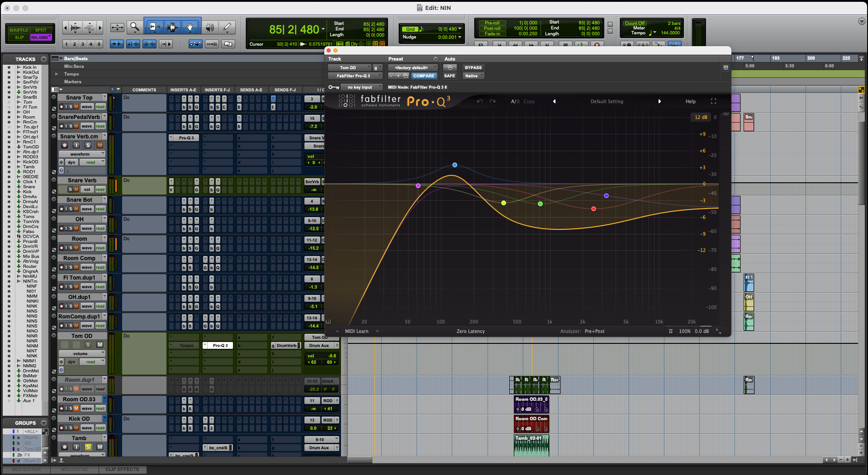Select the magenta EQ band node
The height and width of the screenshot is (475, 868).
click(418, 186)
